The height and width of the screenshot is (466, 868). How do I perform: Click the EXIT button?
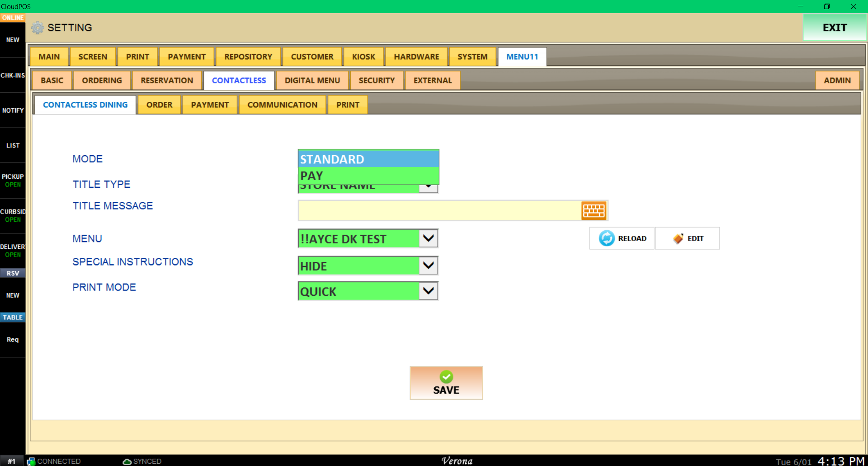point(835,28)
